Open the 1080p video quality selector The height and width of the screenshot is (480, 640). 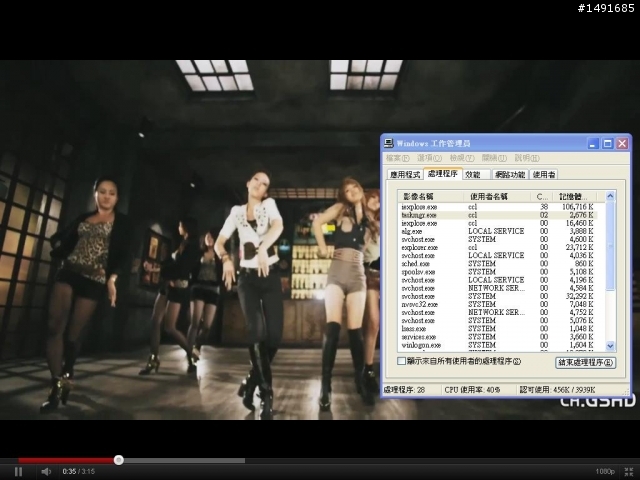click(604, 471)
